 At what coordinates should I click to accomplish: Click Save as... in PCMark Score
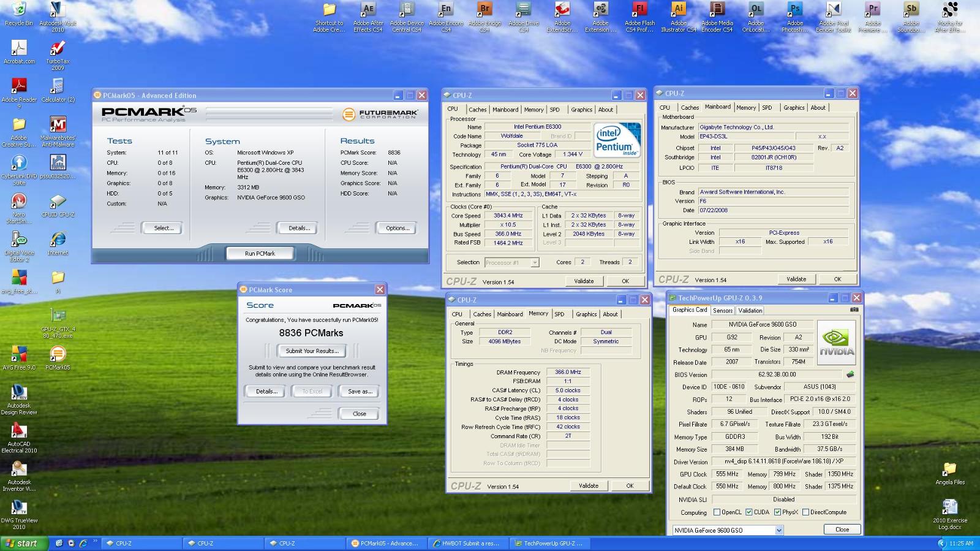[x=360, y=391]
